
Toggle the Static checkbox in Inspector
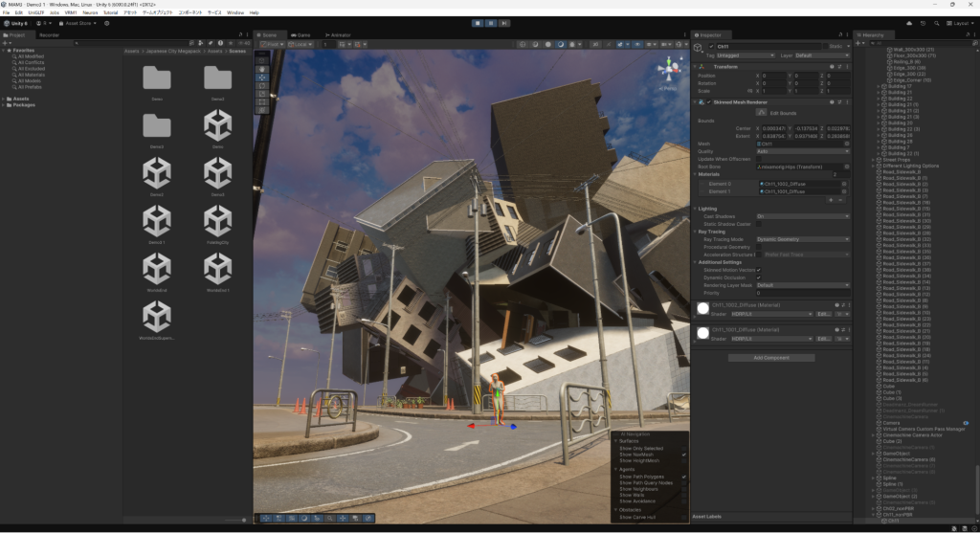pyautogui.click(x=823, y=46)
